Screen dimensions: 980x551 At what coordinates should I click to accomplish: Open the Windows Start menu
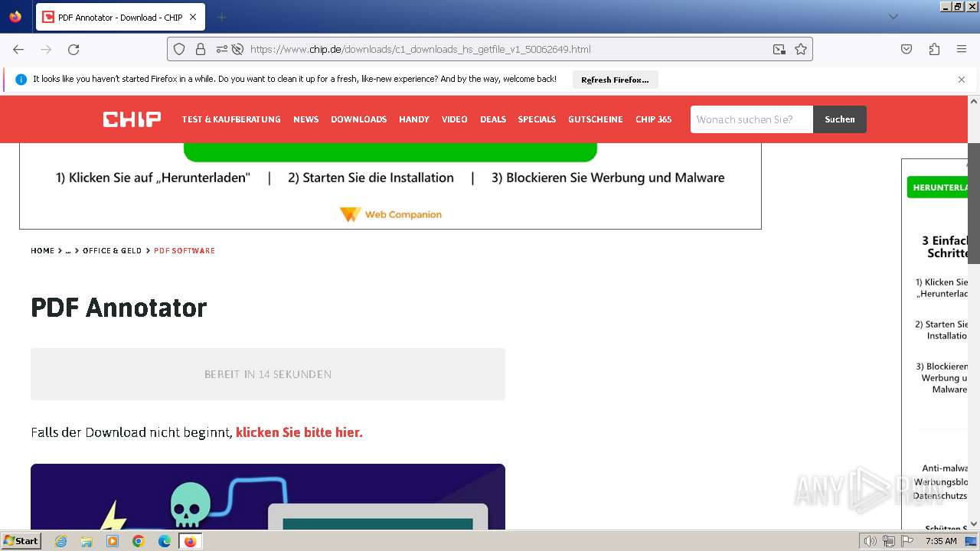click(x=21, y=540)
